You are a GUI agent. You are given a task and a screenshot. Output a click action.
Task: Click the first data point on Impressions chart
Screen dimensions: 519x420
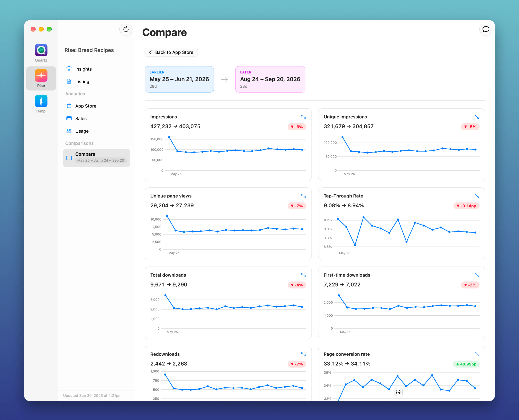tap(169, 137)
